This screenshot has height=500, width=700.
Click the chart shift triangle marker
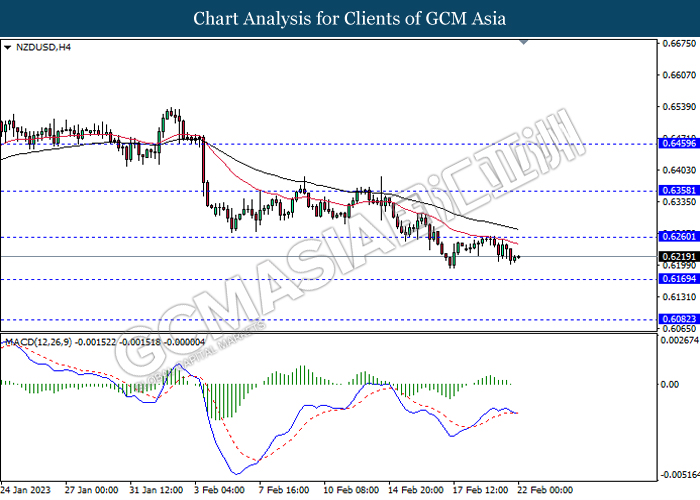(524, 42)
